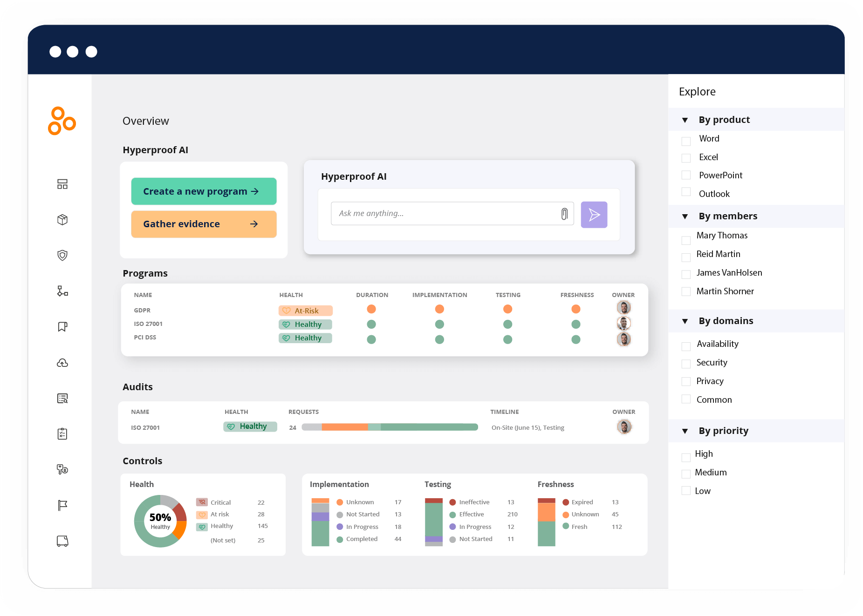Click the Gather evidence button

tap(204, 224)
